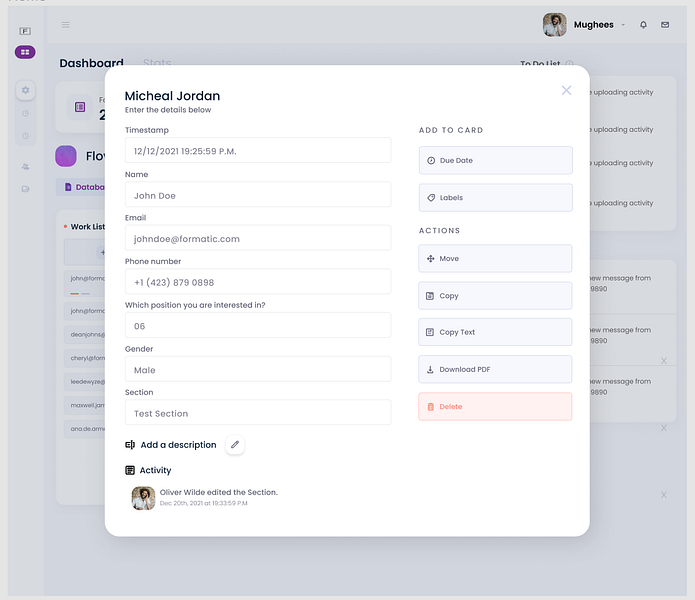Switch to the Stats tab

(x=157, y=63)
